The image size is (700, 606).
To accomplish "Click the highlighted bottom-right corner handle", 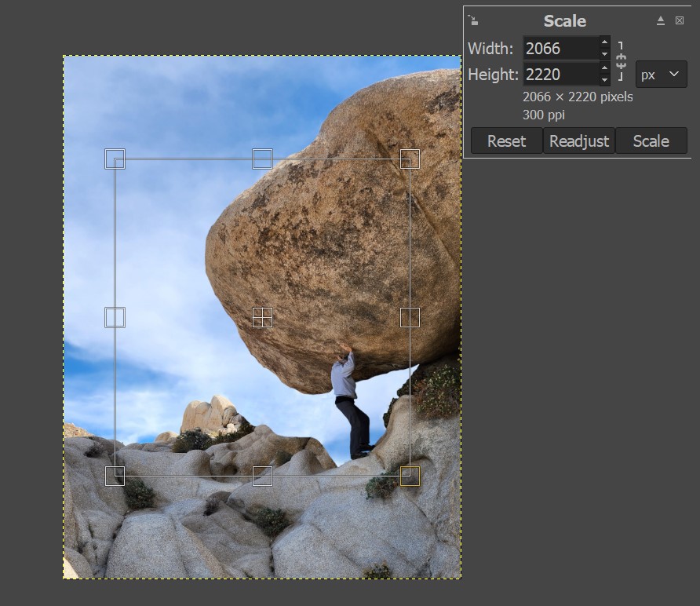I will coord(410,476).
